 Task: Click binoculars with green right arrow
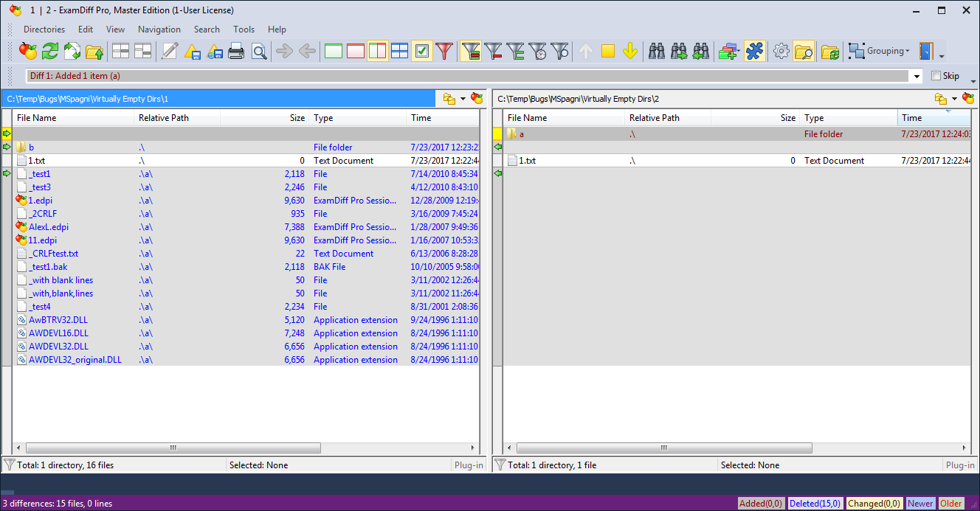679,51
